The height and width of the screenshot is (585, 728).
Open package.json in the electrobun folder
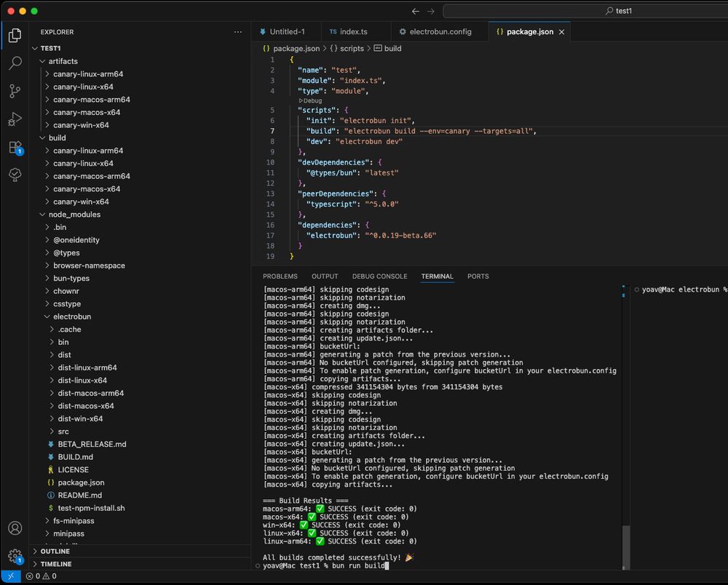click(139, 482)
